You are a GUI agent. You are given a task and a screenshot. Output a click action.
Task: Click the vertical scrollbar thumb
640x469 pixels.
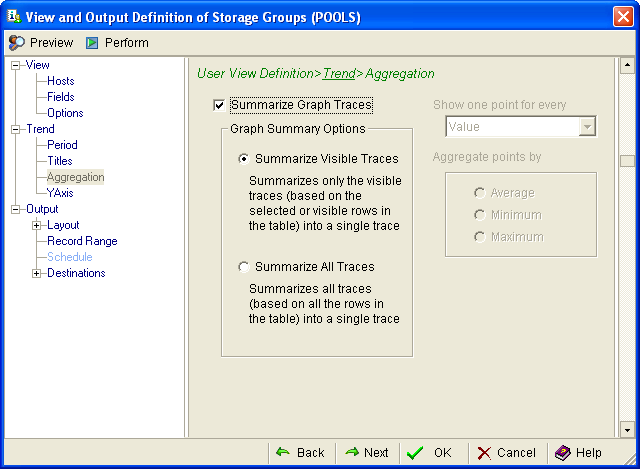627,161
